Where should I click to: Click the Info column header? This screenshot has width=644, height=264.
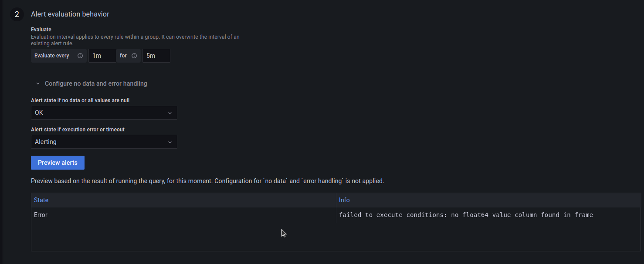point(344,200)
